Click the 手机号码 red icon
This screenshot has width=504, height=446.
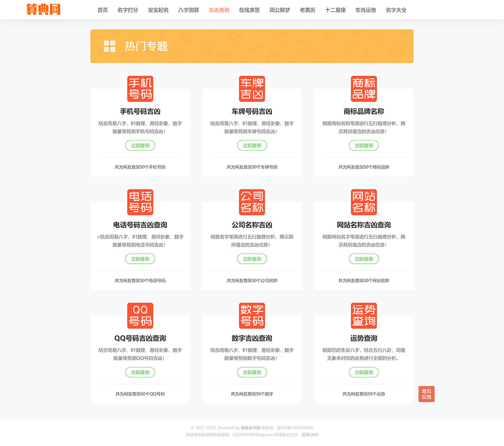tap(140, 88)
